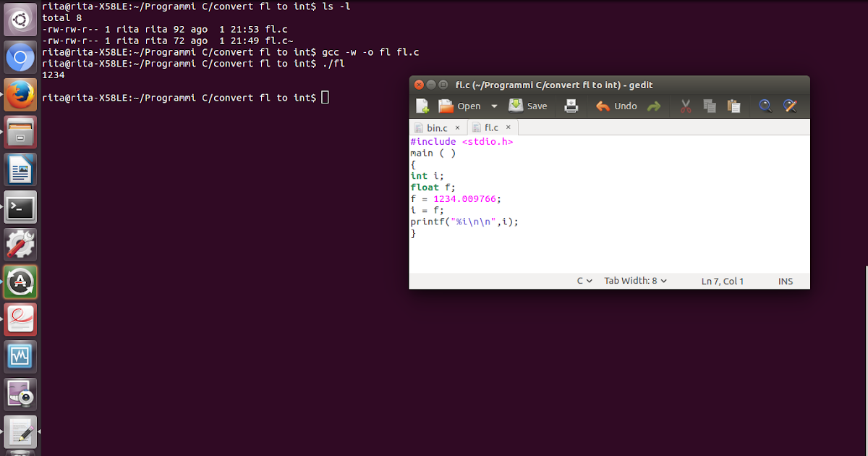Screen dimensions: 868x456
Task: Open the Terminal launcher in the dock
Action: tap(20, 206)
